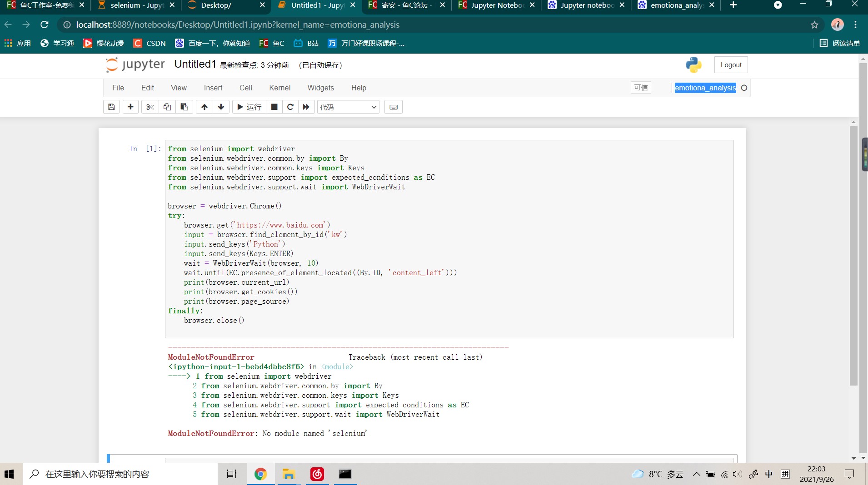Click the Logout button
Viewport: 868px width, 485px height.
click(x=731, y=65)
